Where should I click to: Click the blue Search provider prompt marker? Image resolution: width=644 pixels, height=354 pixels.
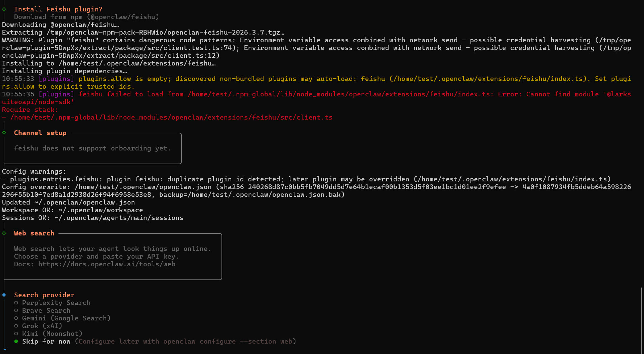click(x=4, y=295)
